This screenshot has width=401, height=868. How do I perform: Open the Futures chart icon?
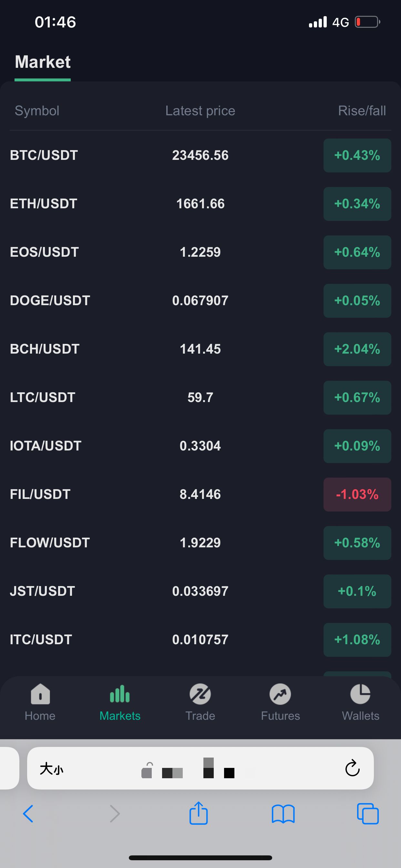tap(280, 694)
